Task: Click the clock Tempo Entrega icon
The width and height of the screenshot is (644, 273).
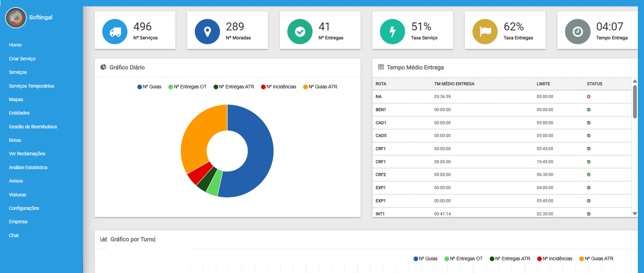Action: (578, 32)
